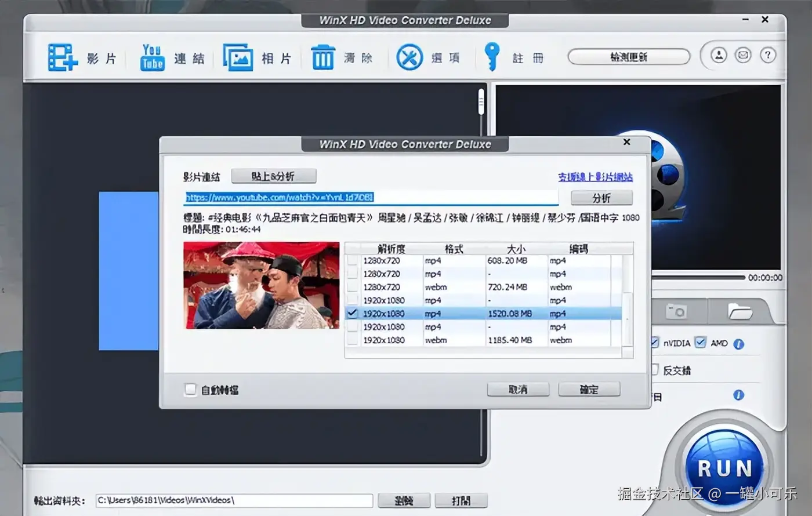
Task: Click the 打開 open folder button
Action: pos(461,500)
